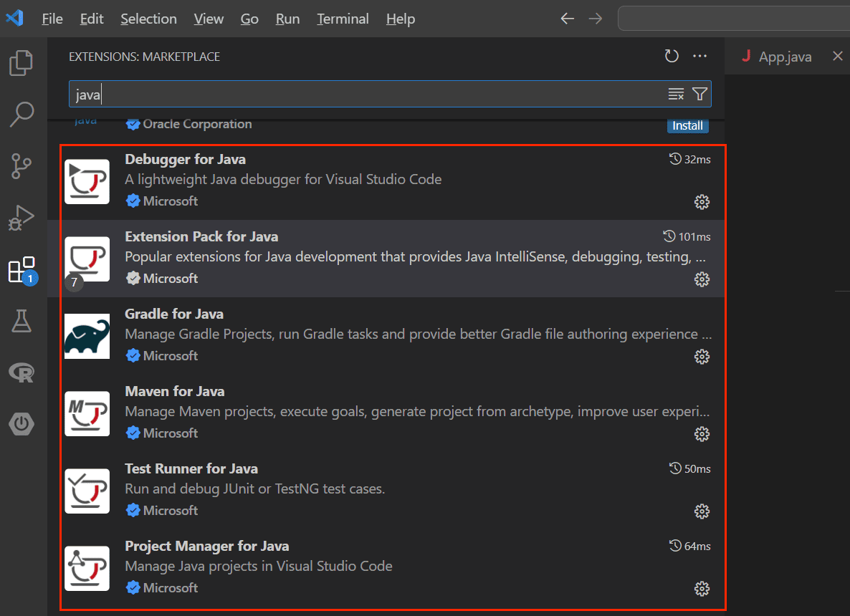Open the Selection menu
850x616 pixels.
point(148,19)
